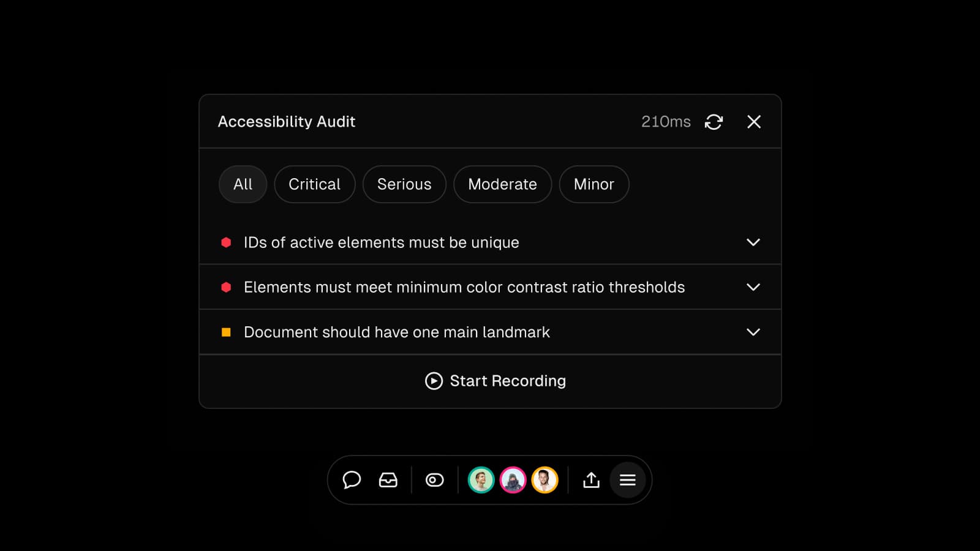Enable the Critical filter
Screen dimensions: 980x551
(315, 184)
